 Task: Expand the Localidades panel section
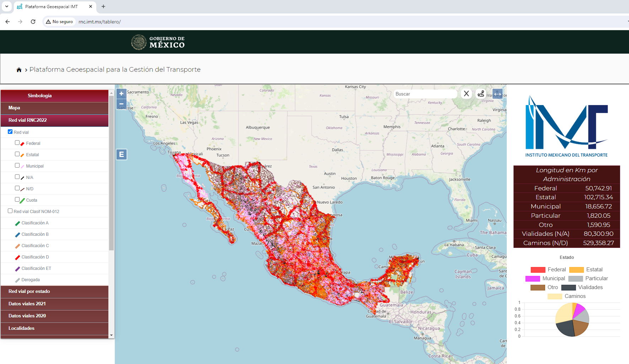tap(54, 328)
